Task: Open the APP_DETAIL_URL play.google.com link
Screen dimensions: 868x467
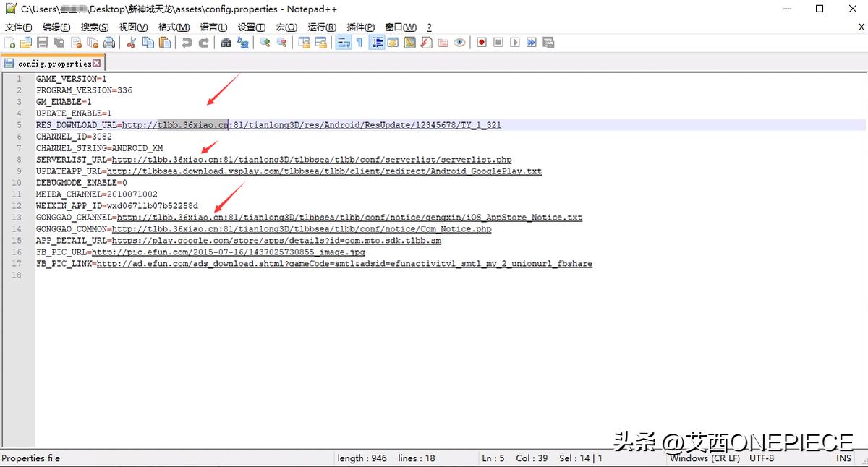Action: 276,241
